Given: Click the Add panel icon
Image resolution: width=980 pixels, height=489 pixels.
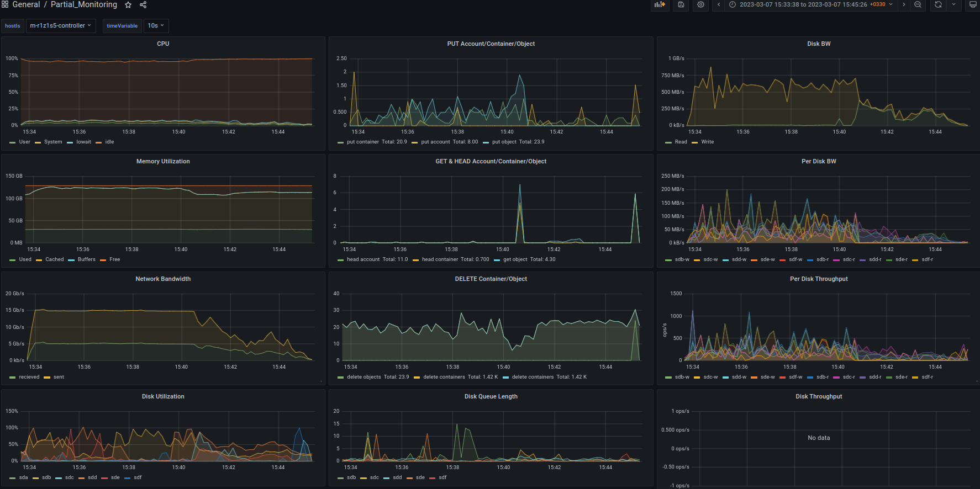Looking at the screenshot, I should coord(660,4).
